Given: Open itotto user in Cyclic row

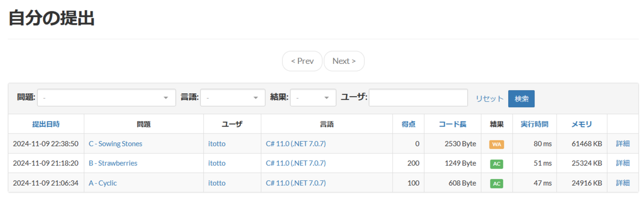Looking at the screenshot, I should click(217, 183).
